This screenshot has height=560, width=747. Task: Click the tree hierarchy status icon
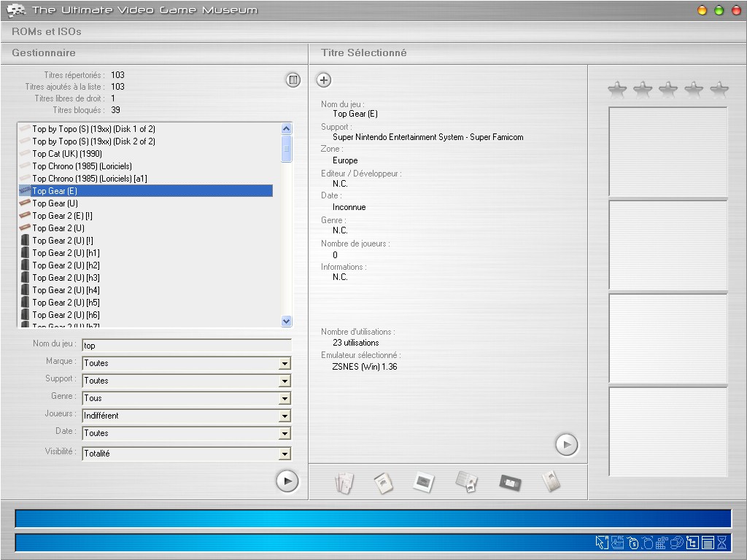click(692, 542)
